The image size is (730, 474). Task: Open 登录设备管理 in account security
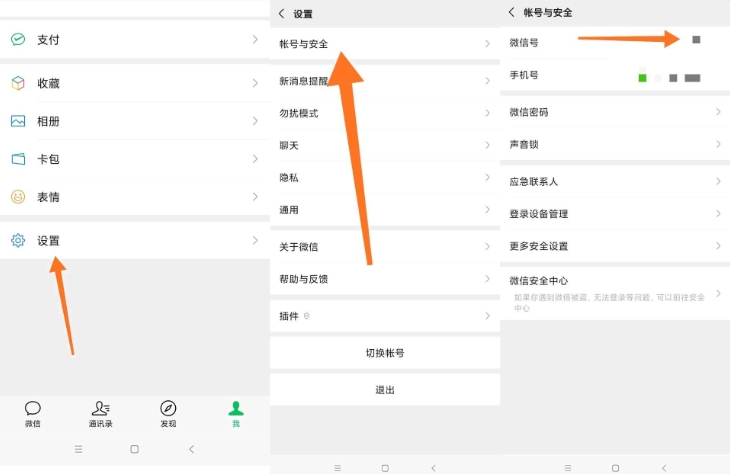click(615, 214)
